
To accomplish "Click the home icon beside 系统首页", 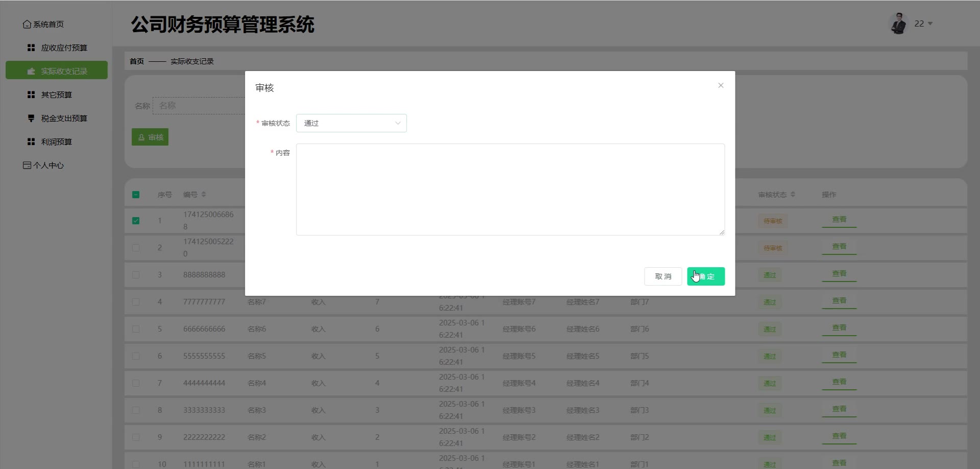I will [27, 24].
